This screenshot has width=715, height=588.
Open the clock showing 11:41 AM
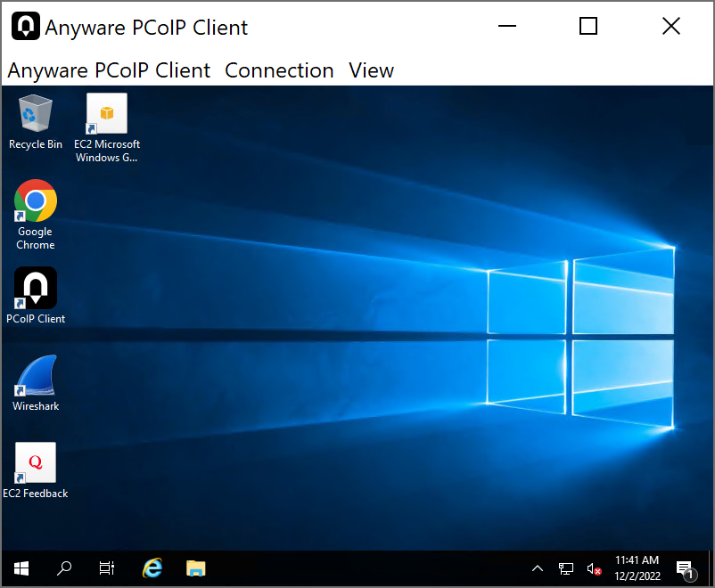pos(637,568)
